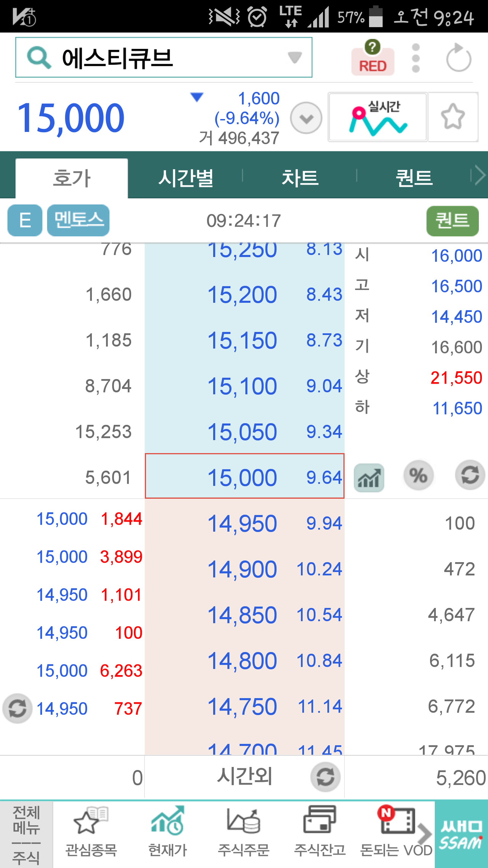Tap the green mini chart icon
Screen dimensions: 488x868
369,477
